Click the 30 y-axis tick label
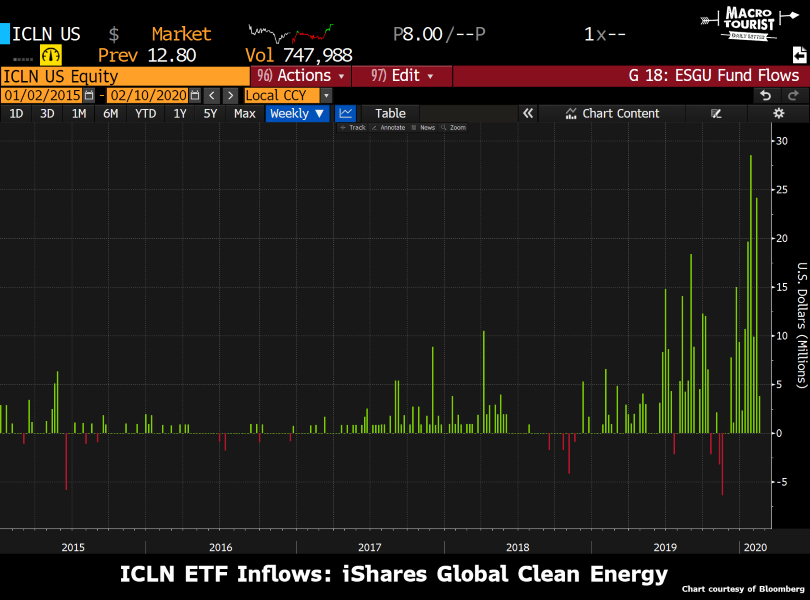810x600 pixels. [782, 141]
